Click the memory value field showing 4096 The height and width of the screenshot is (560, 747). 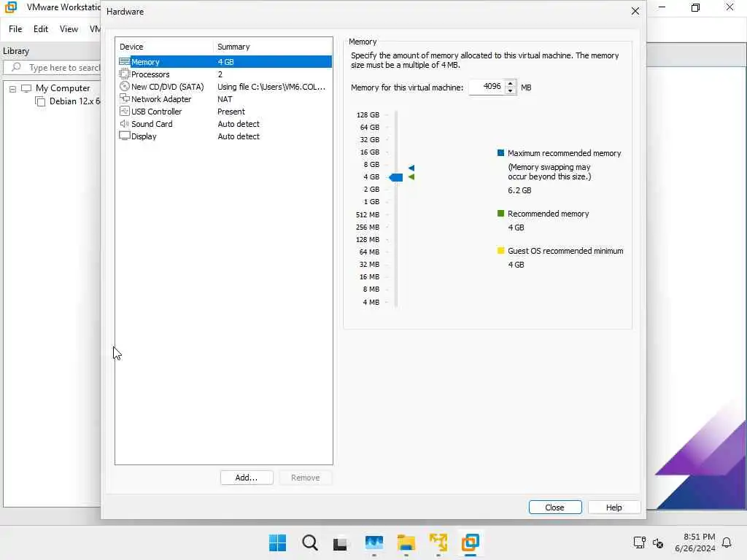487,87
